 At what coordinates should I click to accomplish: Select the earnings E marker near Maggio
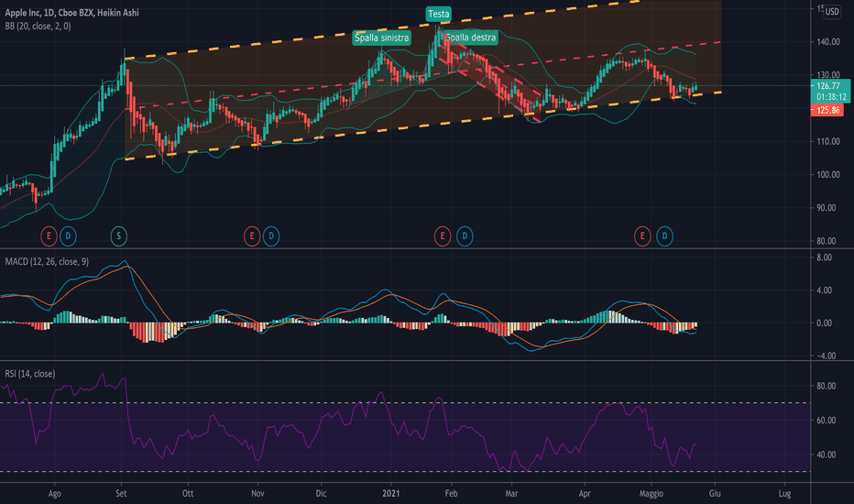point(642,236)
